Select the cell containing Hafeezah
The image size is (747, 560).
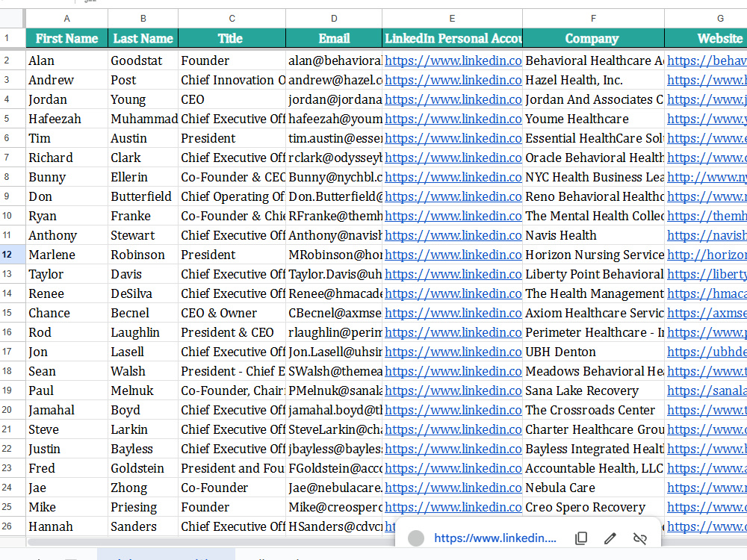pos(66,119)
